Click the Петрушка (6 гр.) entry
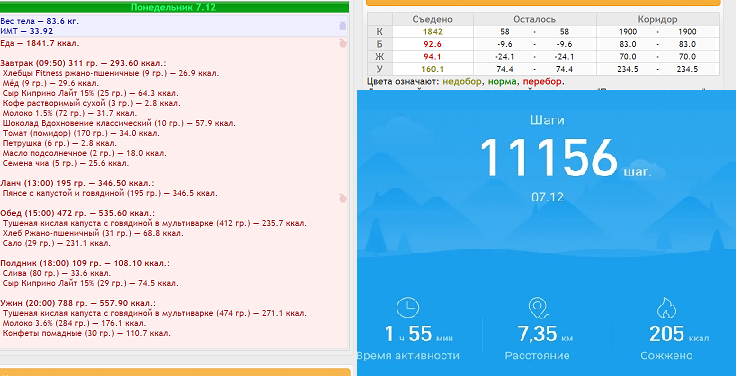The height and width of the screenshot is (376, 736). [x=59, y=143]
